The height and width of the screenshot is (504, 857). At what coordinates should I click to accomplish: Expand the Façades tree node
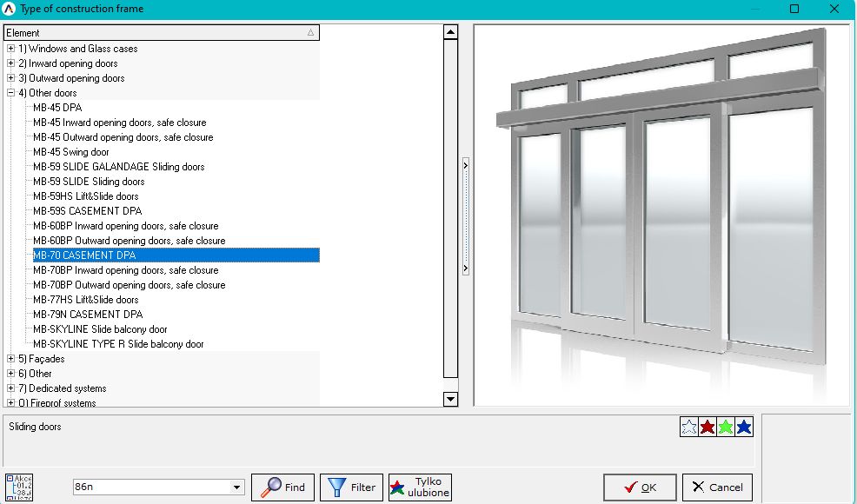(10, 359)
